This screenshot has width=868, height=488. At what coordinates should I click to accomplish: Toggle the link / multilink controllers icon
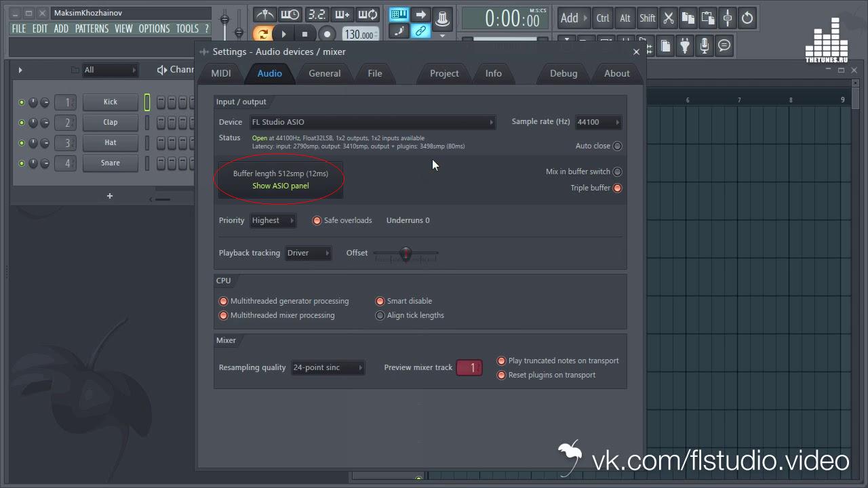coord(421,31)
